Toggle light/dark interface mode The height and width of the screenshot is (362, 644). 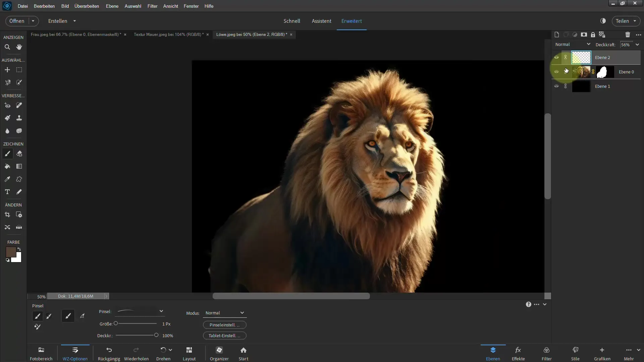click(603, 21)
